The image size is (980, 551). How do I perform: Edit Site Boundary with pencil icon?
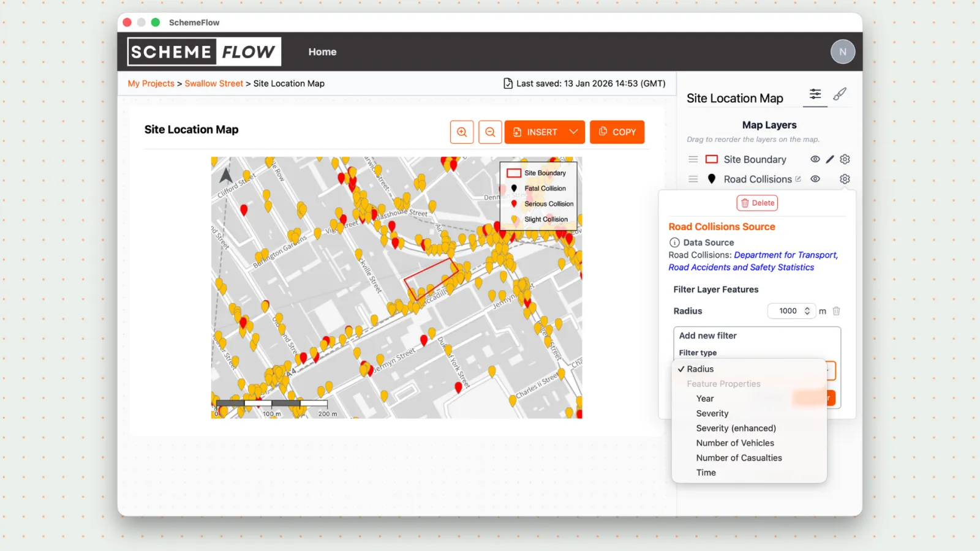click(x=830, y=159)
